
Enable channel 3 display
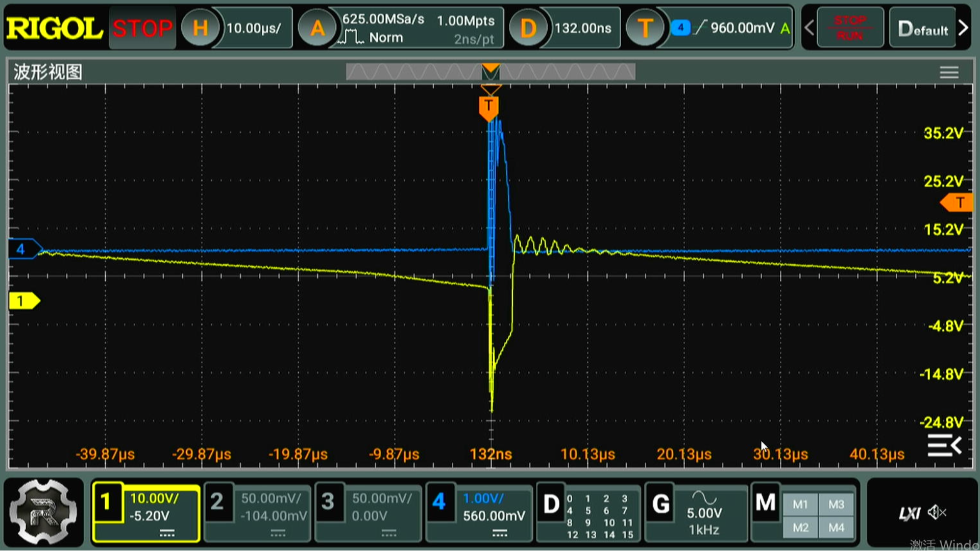pos(328,502)
